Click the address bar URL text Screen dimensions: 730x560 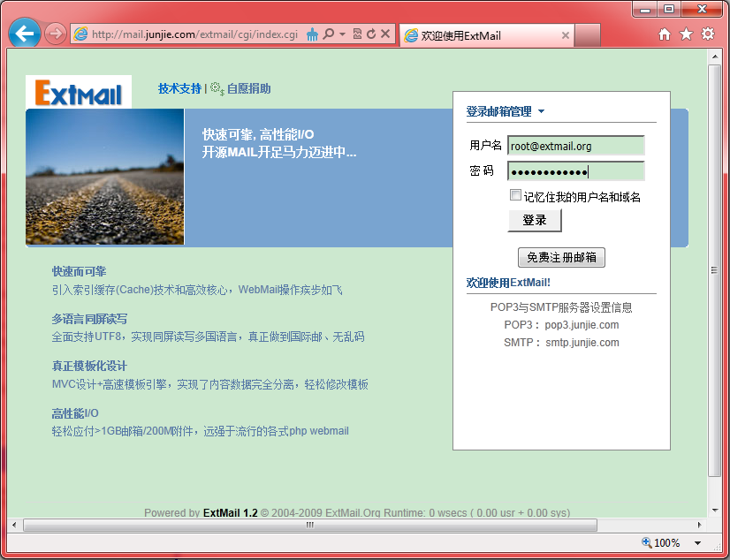(194, 34)
